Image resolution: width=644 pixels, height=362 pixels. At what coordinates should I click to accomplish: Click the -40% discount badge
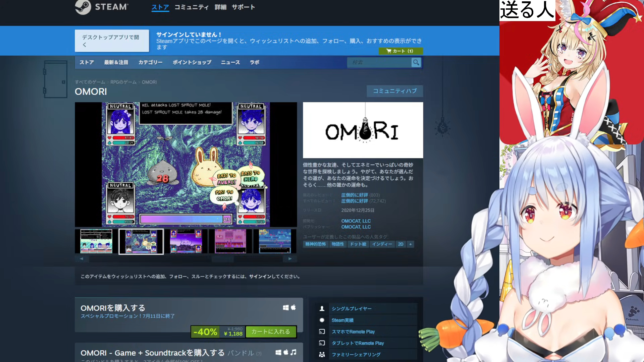[x=205, y=332]
